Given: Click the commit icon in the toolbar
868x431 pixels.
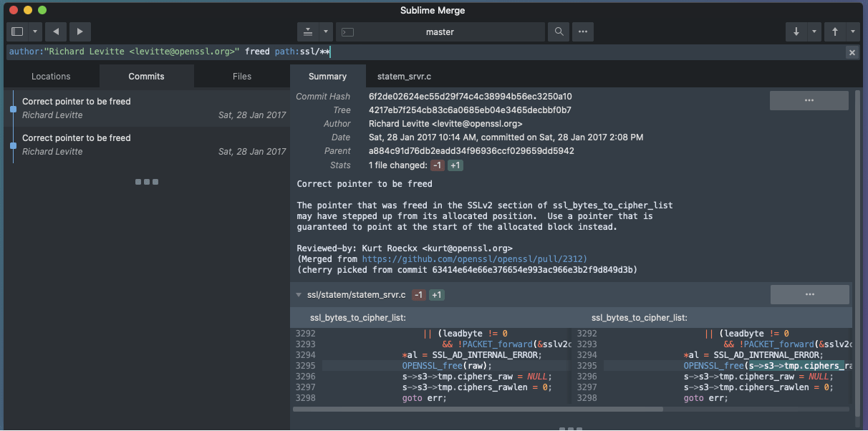Looking at the screenshot, I should click(x=308, y=32).
